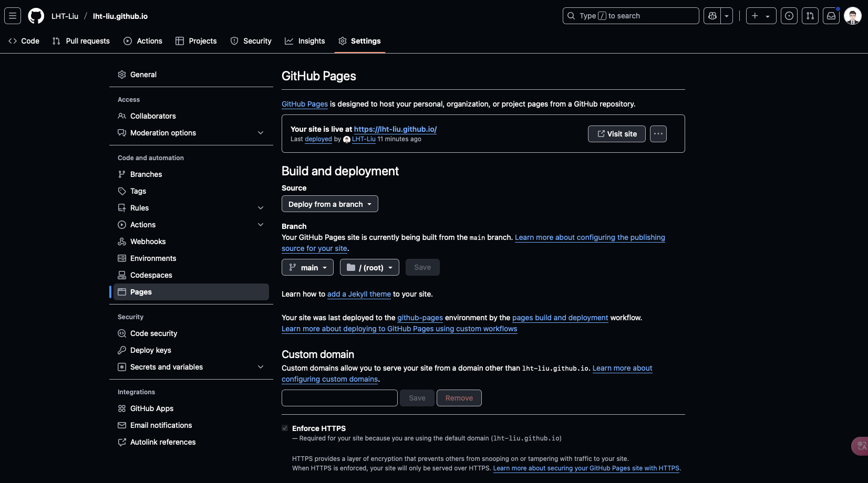
Task: Open Branches settings in sidebar
Action: 191,174
